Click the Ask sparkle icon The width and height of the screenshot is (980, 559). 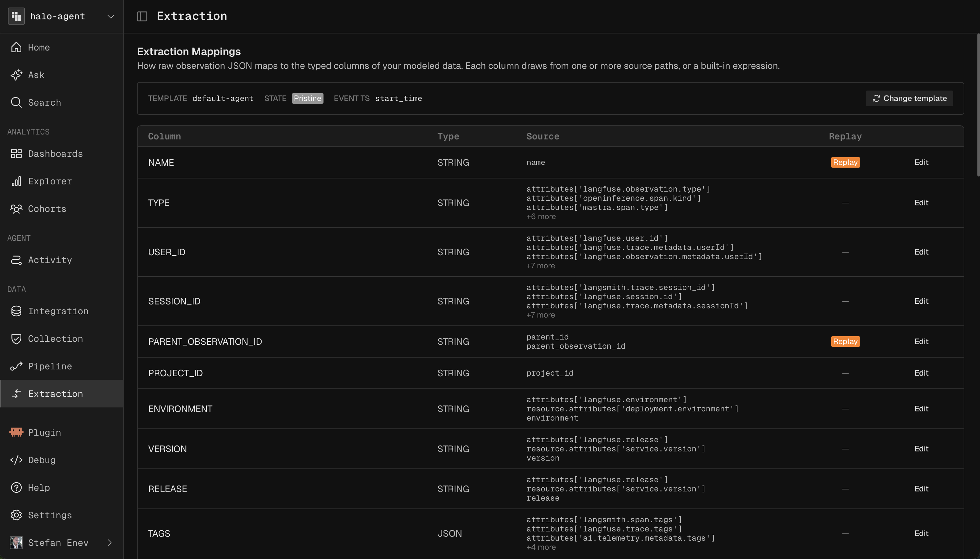pos(16,75)
